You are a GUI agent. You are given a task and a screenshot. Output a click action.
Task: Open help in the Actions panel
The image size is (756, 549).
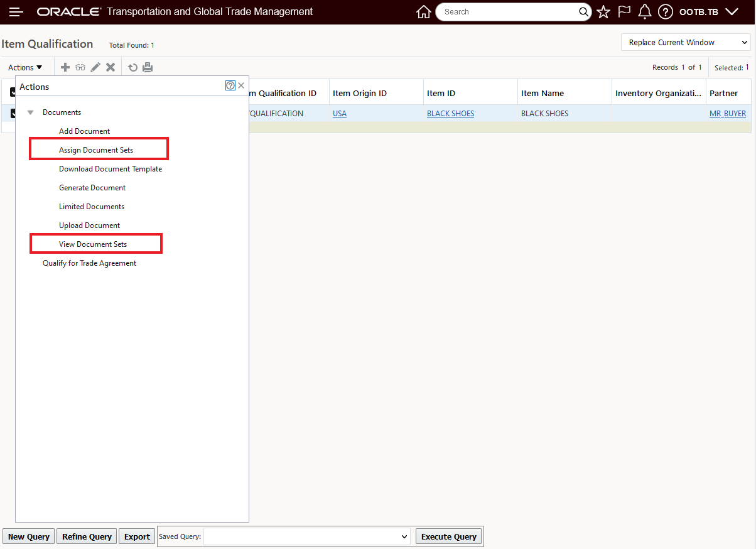coord(230,86)
